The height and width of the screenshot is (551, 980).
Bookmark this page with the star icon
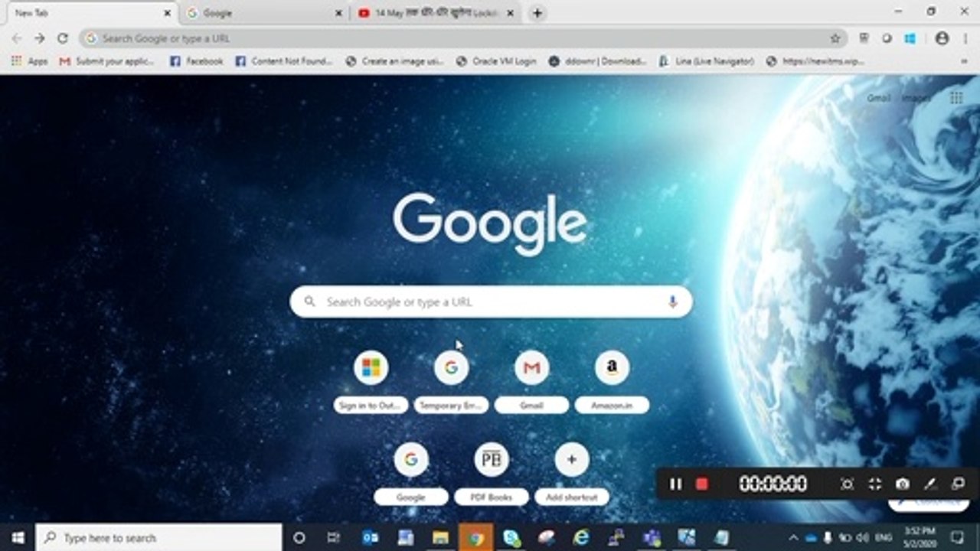tap(835, 38)
